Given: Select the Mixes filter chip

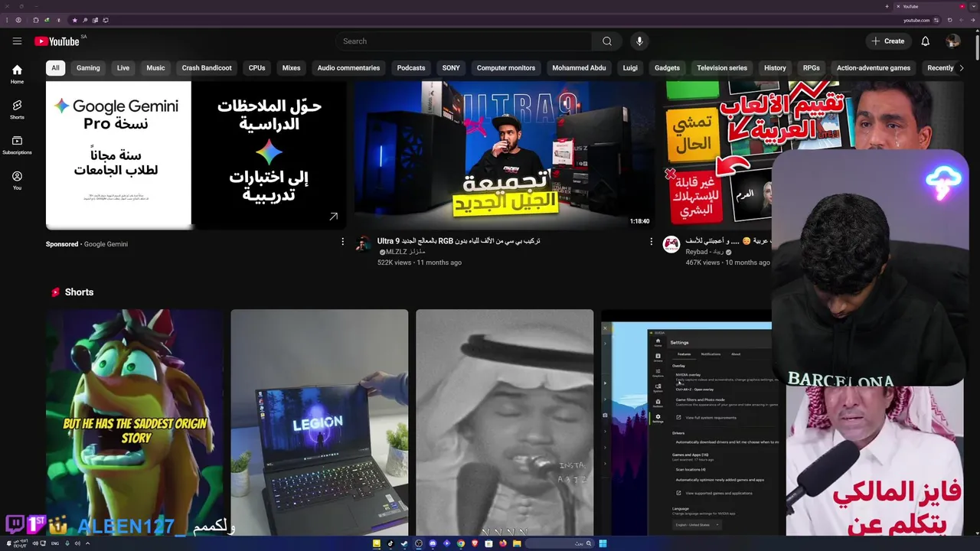Looking at the screenshot, I should 291,68.
